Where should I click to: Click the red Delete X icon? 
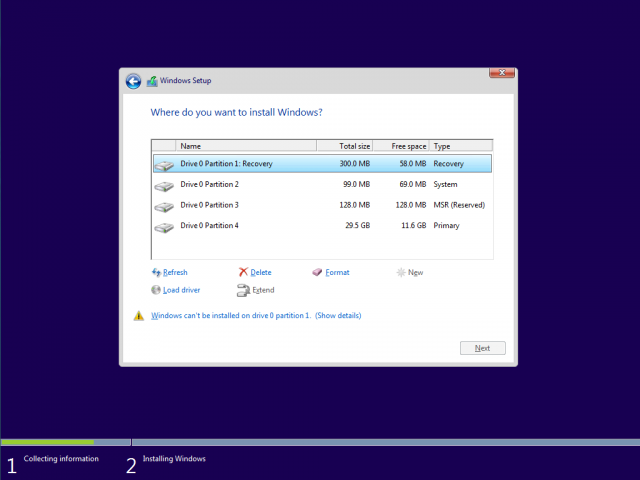[x=243, y=272]
